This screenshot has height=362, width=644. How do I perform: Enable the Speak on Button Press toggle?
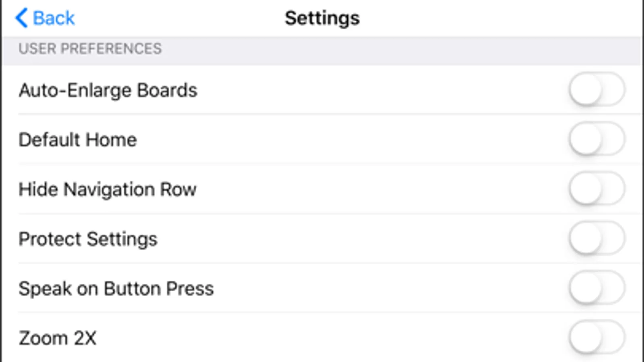(x=596, y=288)
